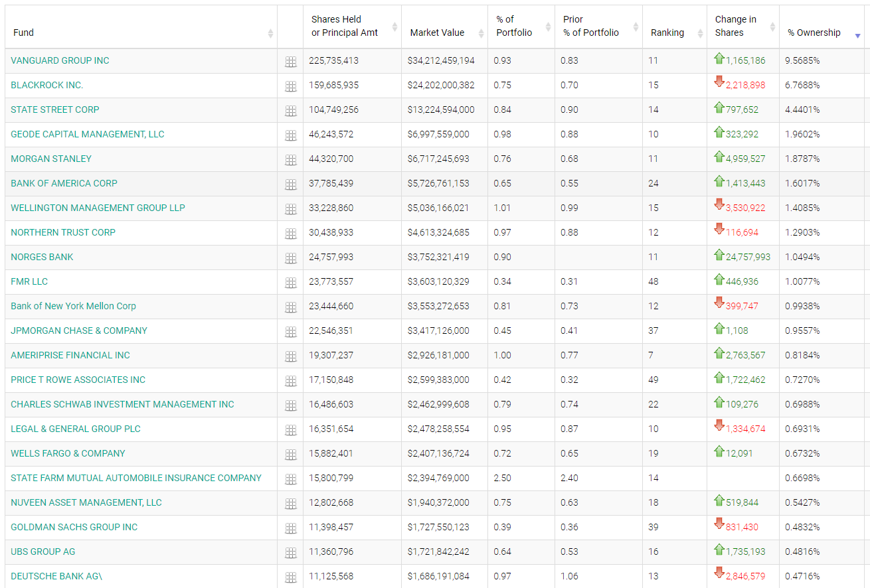Open AMERIPRISE FINANCIAL INC link

[70, 355]
